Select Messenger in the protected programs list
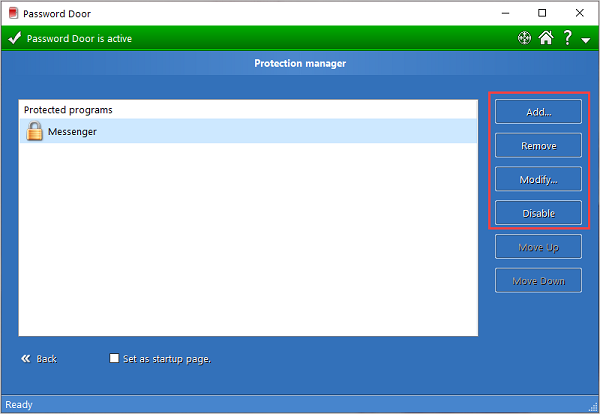600x414 pixels. pyautogui.click(x=72, y=131)
